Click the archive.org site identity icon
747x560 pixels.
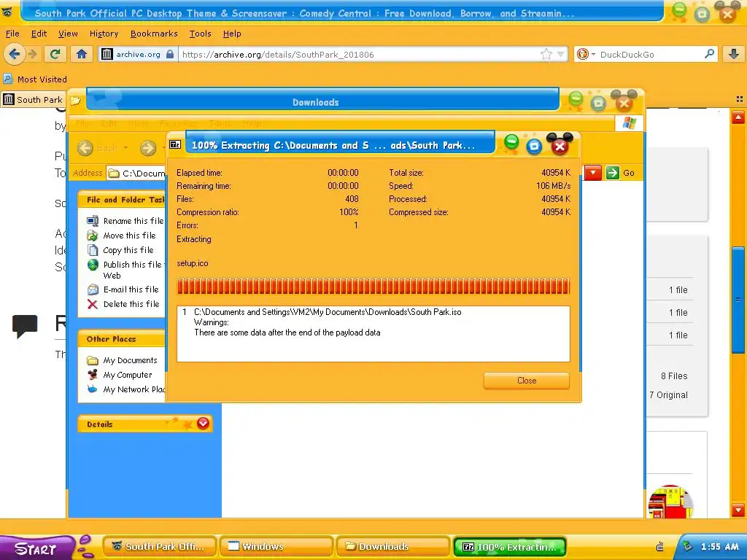(107, 54)
